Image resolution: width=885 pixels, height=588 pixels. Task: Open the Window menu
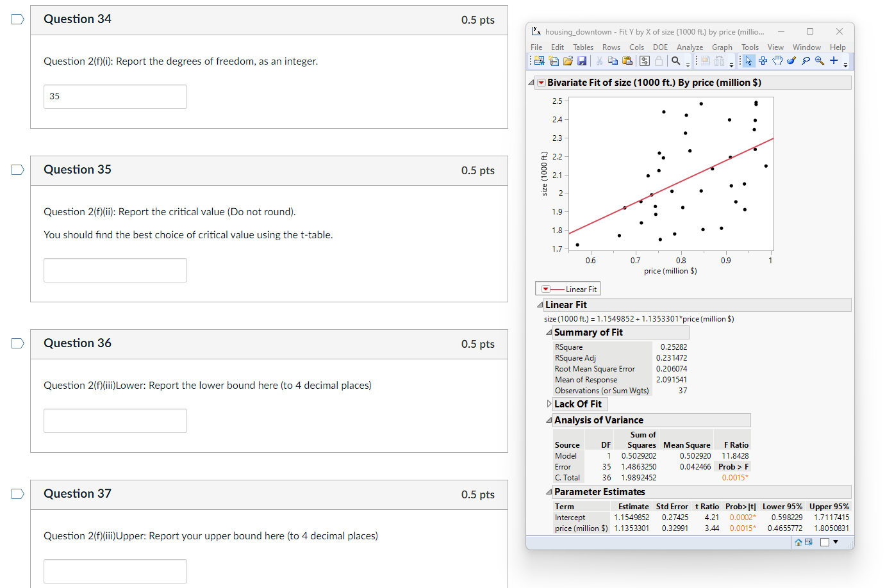[807, 47]
